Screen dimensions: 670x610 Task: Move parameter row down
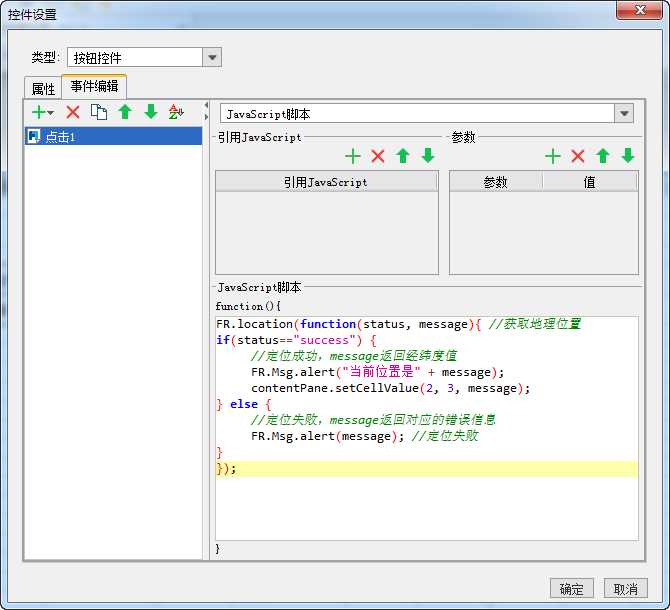click(x=628, y=156)
